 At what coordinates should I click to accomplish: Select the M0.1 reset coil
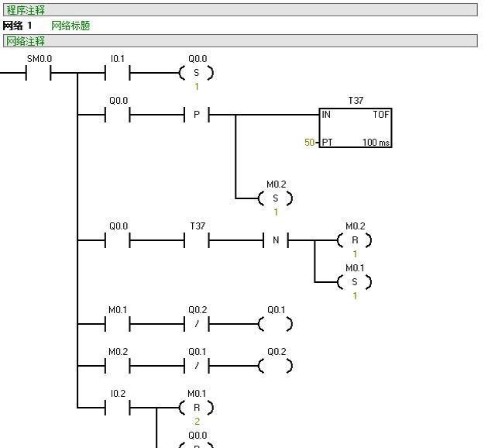pyautogui.click(x=197, y=408)
